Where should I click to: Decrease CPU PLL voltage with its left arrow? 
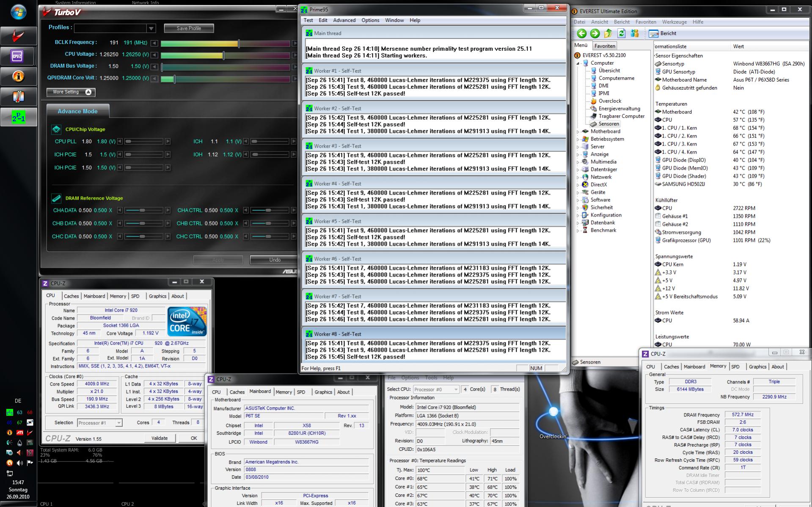[120, 141]
